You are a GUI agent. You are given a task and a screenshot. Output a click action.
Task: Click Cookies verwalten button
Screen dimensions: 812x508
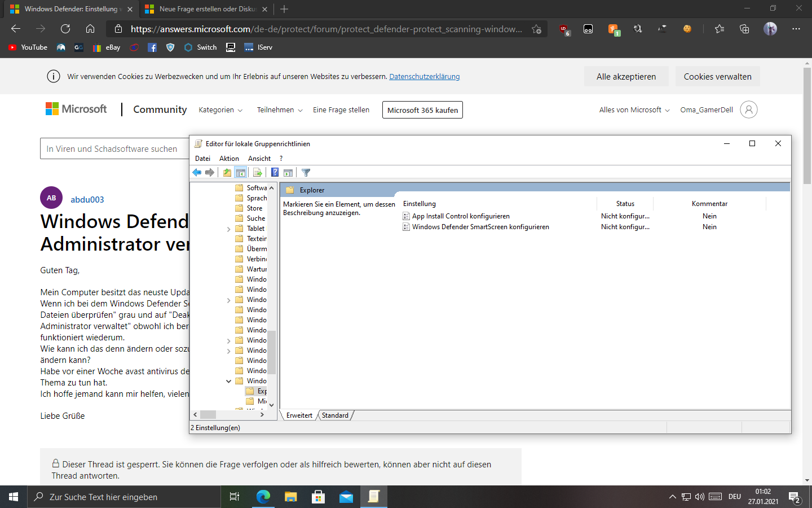click(717, 77)
